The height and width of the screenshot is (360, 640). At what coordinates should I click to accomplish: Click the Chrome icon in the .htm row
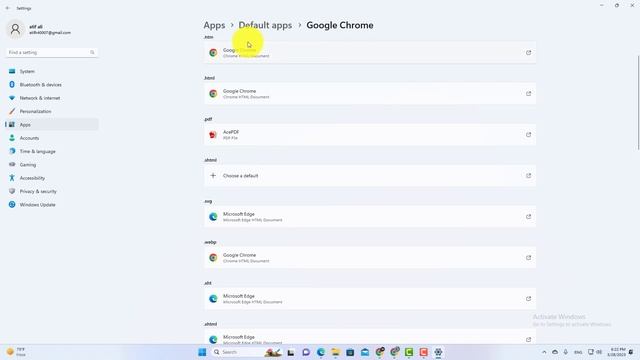tap(213, 53)
